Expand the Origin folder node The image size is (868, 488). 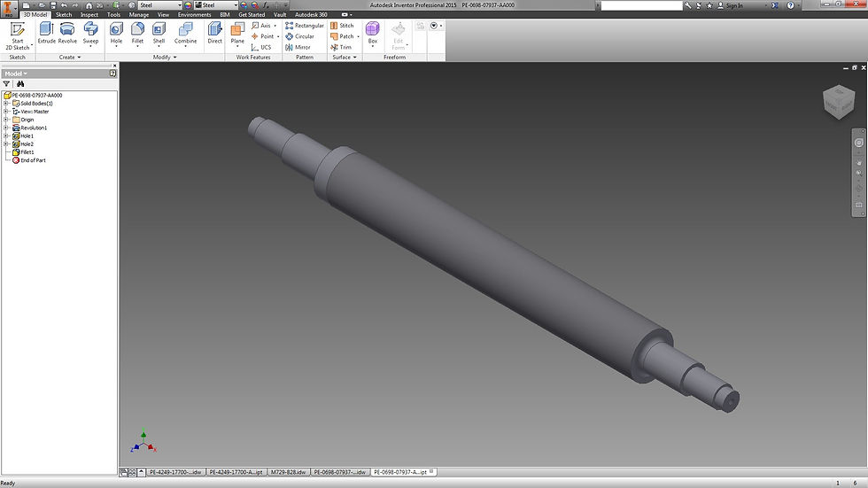tap(5, 120)
